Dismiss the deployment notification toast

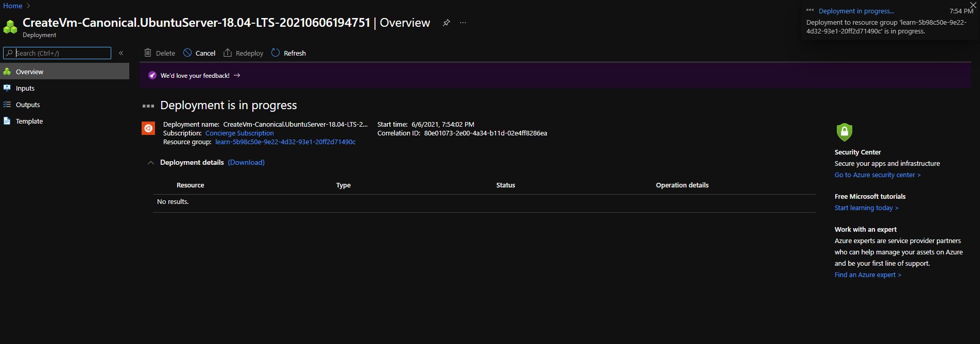[972, 5]
